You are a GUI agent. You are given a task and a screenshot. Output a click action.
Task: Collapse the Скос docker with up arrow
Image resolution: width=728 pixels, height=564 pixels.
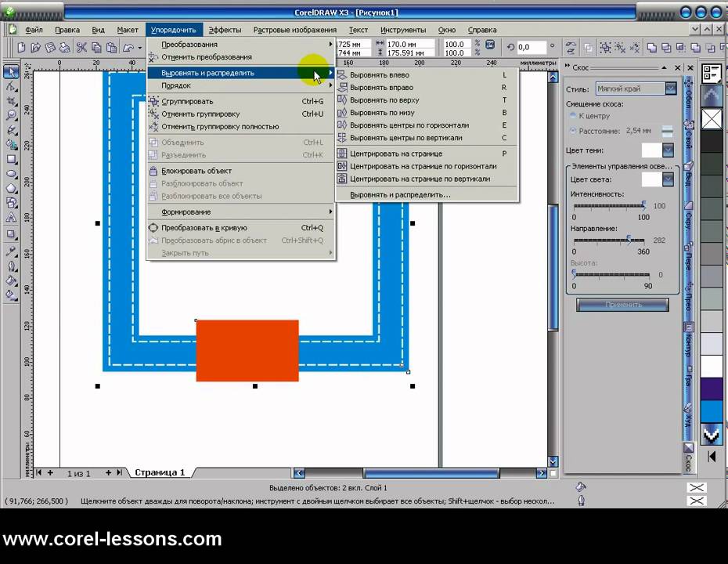664,68
